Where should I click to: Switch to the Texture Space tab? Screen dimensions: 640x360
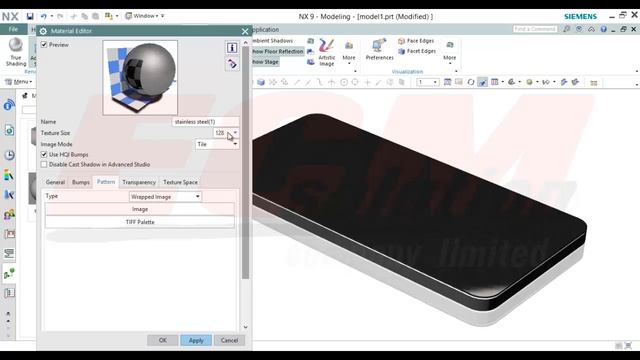click(180, 182)
